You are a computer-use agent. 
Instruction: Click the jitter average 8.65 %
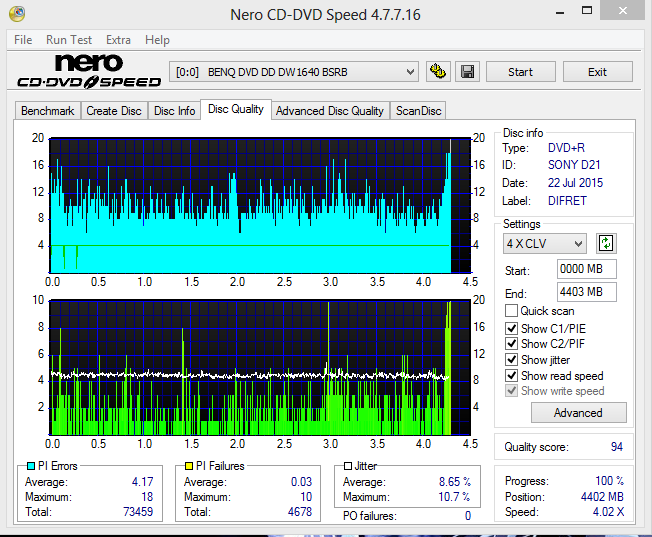(x=455, y=482)
